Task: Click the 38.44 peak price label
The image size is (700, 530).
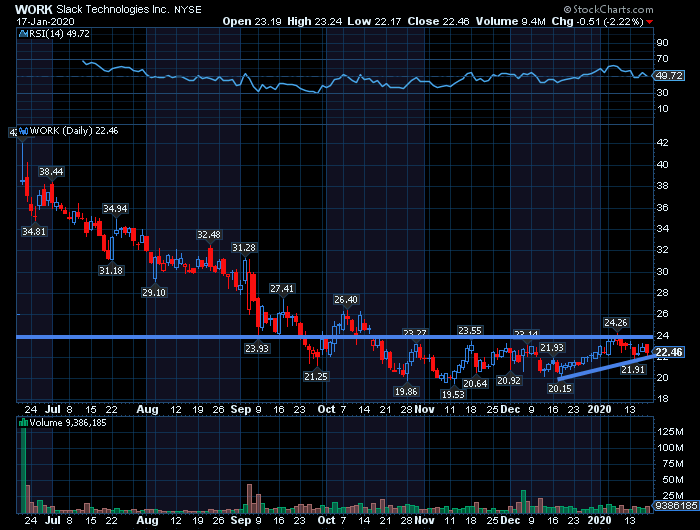Action: (51, 171)
